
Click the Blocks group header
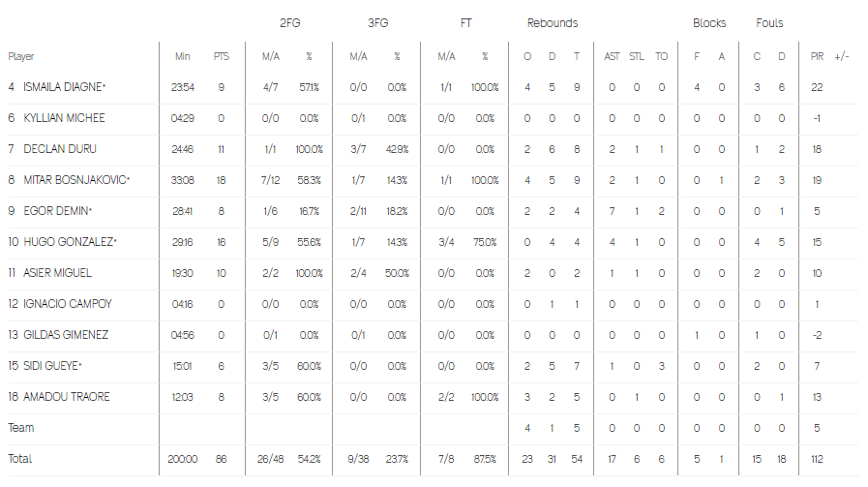[x=709, y=23]
